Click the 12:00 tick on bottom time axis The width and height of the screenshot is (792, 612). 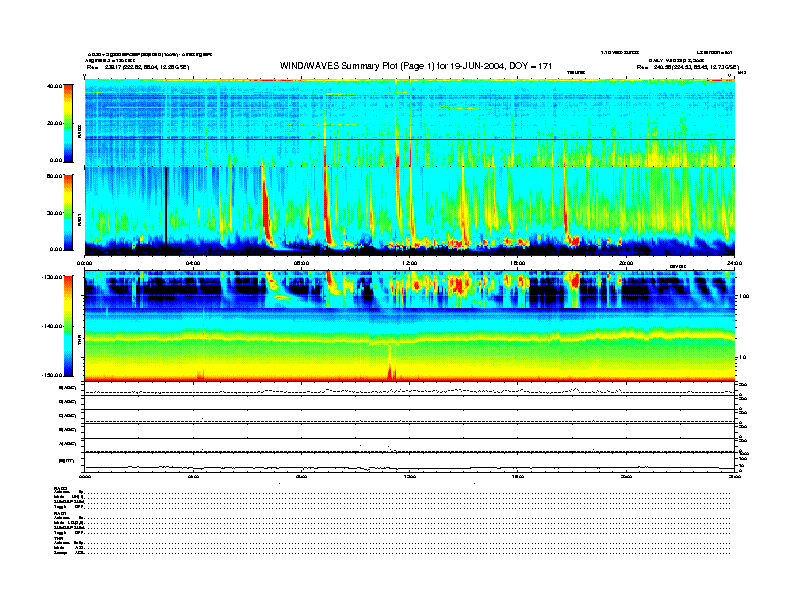[409, 478]
